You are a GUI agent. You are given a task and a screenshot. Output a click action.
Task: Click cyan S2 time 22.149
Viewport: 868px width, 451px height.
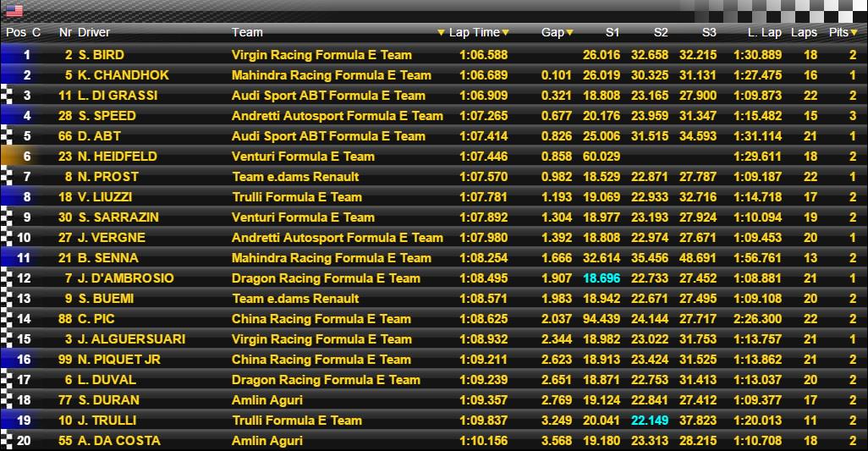pos(650,420)
